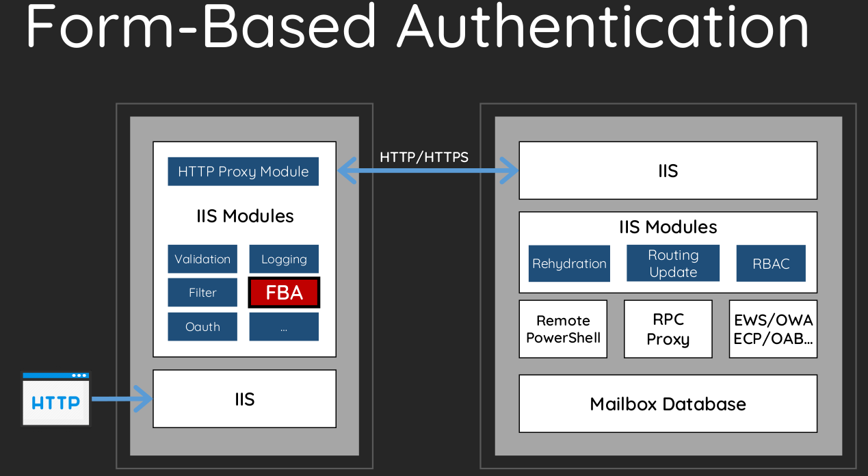
Task: Select the Filter module box
Action: point(202,293)
